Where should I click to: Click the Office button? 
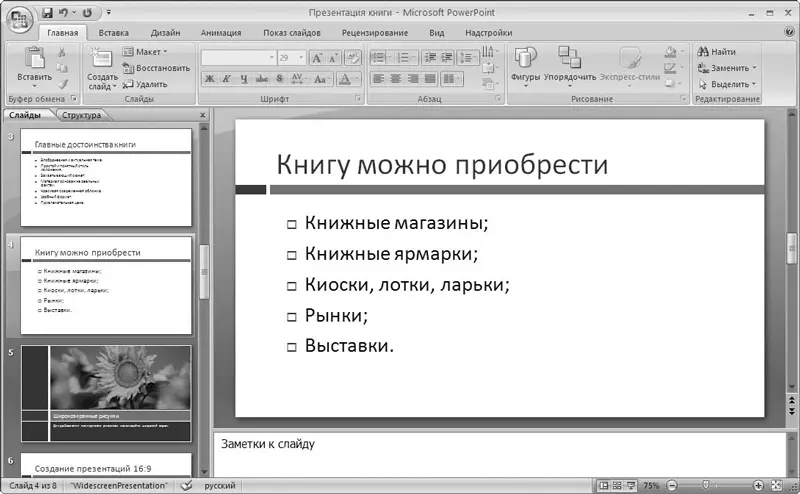pyautogui.click(x=18, y=17)
